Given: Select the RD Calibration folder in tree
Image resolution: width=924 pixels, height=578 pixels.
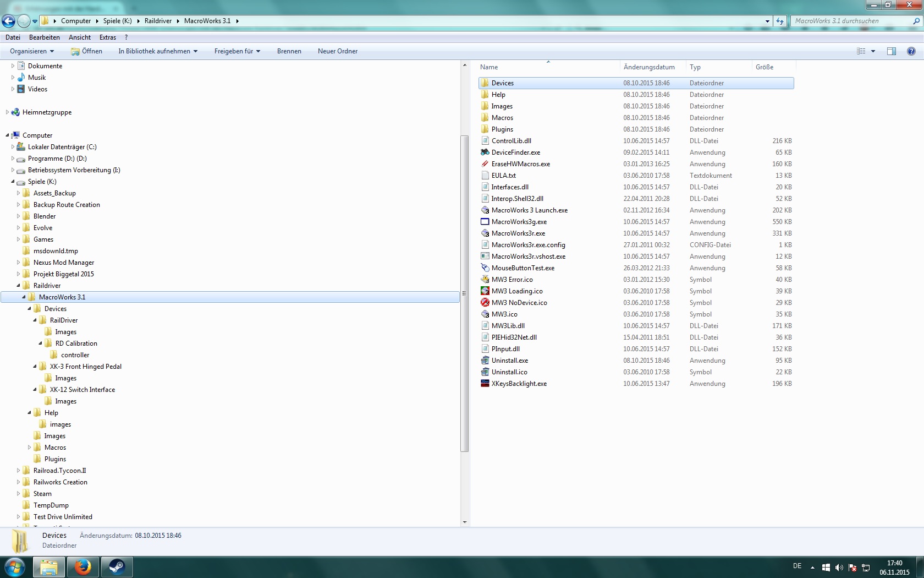Looking at the screenshot, I should [76, 343].
